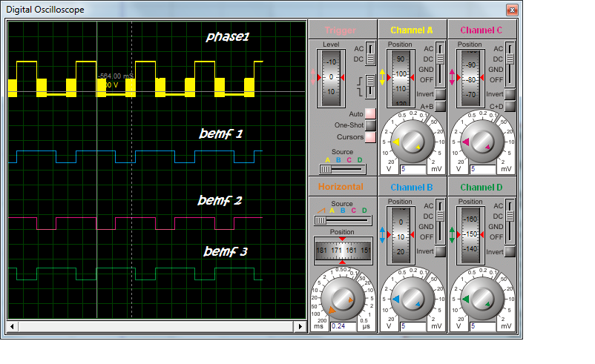Click Channel D position thumbwheel
The height and width of the screenshot is (364, 595).
click(470, 235)
